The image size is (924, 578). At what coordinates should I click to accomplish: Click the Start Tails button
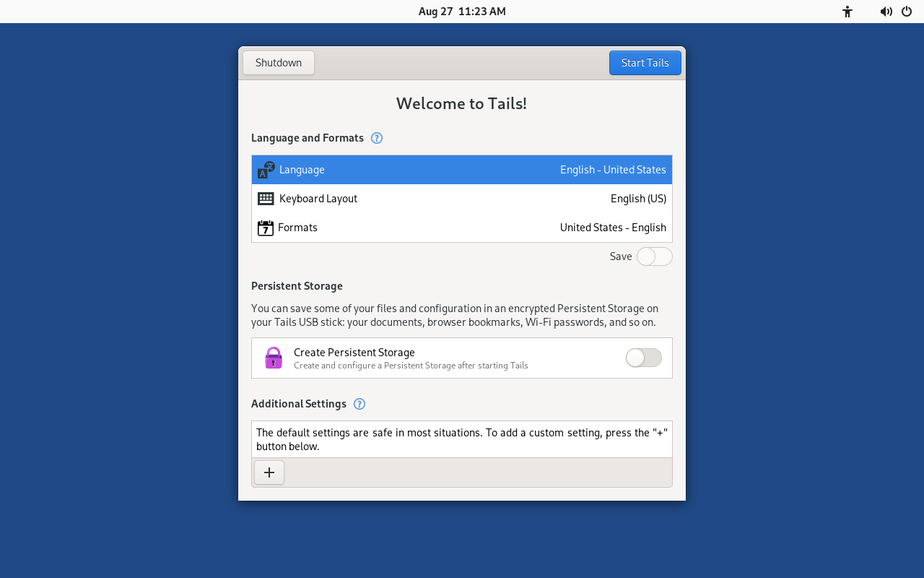tap(645, 63)
